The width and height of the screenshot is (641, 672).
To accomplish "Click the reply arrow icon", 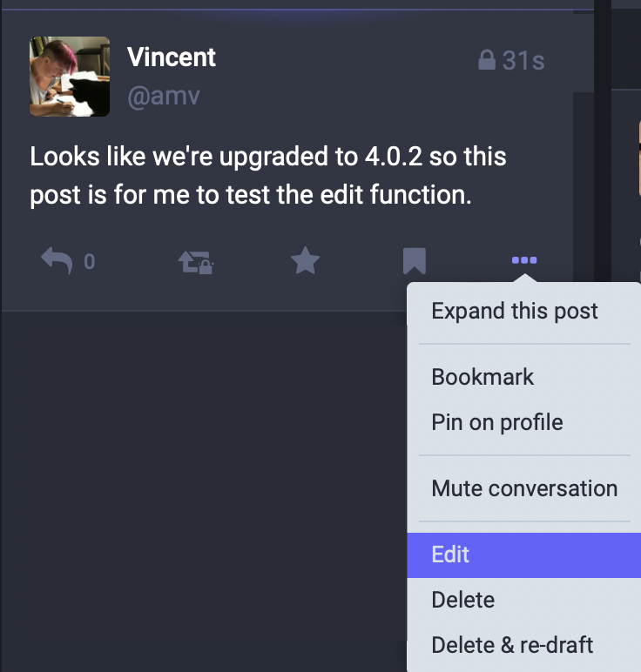I will coord(57,260).
